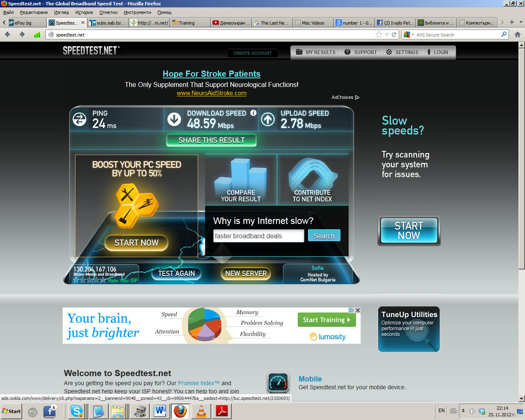Click the Search button under Why is my Internet slow
The height and width of the screenshot is (420, 525).
(x=324, y=236)
